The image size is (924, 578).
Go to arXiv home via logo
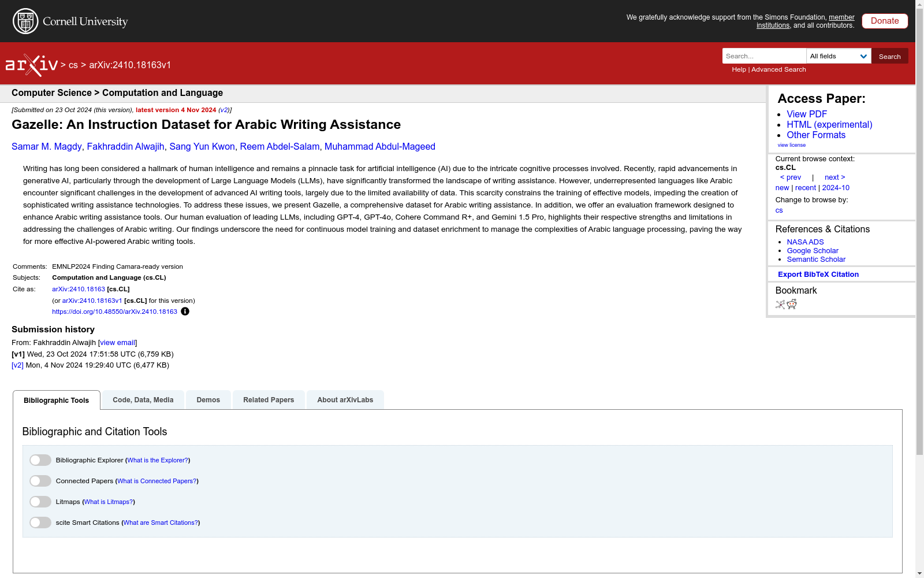(32, 65)
